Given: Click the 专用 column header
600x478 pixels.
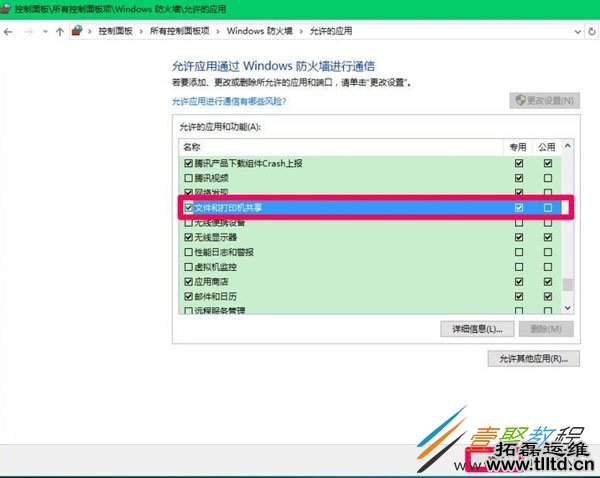Looking at the screenshot, I should [518, 147].
